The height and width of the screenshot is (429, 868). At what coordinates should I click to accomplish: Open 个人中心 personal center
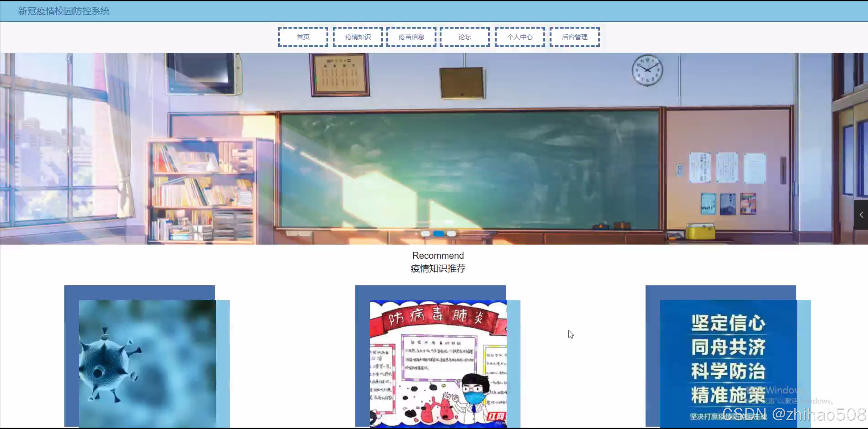(520, 37)
